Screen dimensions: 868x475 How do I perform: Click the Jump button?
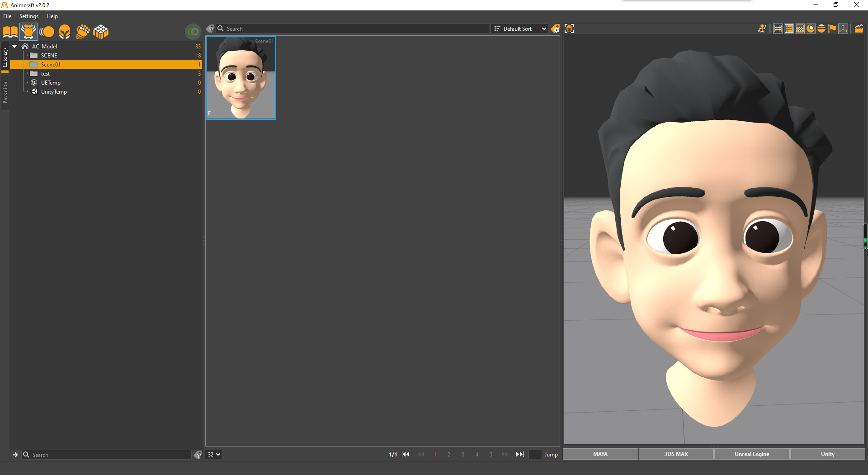pos(551,454)
